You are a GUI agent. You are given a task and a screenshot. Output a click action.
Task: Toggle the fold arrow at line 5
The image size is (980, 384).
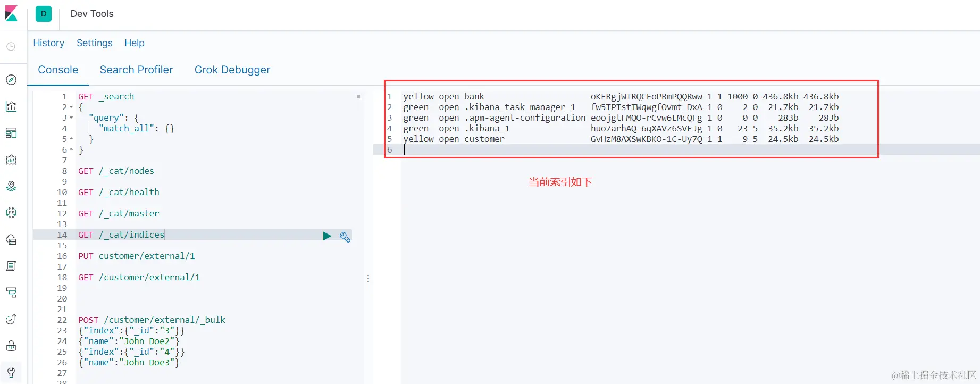(x=71, y=139)
